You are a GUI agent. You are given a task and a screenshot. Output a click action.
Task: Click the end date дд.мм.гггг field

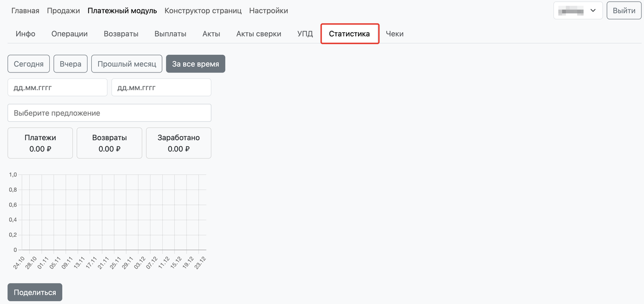click(x=161, y=88)
